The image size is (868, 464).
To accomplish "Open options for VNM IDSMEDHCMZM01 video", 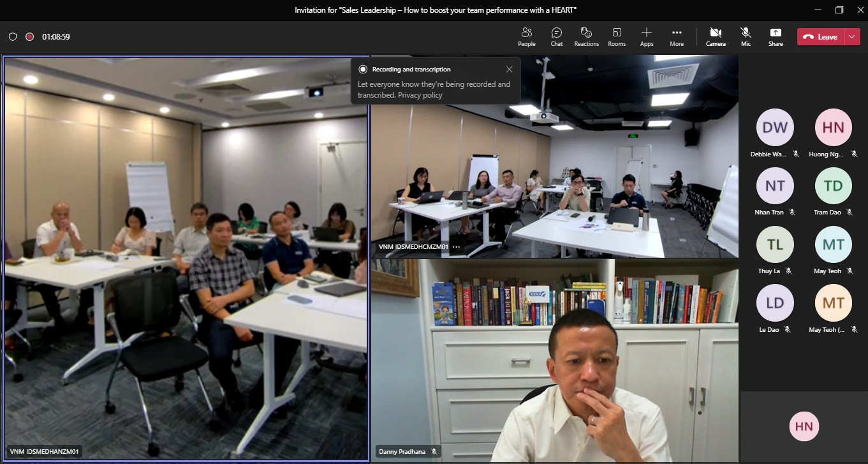I will 457,247.
